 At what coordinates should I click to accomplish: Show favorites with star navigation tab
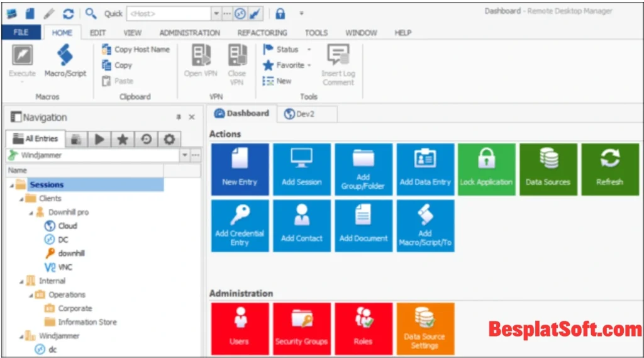(x=123, y=139)
